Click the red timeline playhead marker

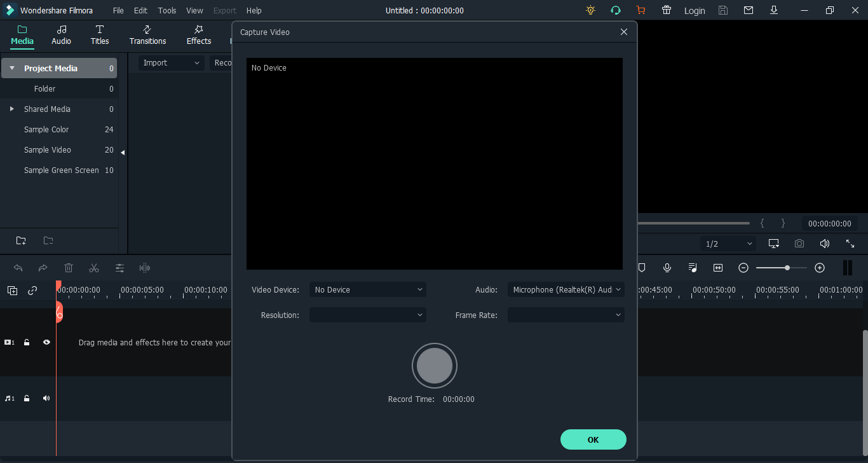(x=58, y=310)
